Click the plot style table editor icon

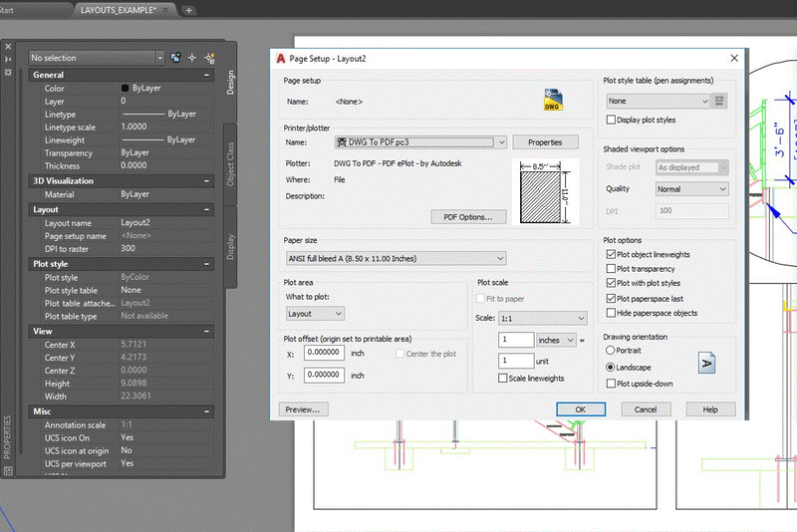coord(721,101)
